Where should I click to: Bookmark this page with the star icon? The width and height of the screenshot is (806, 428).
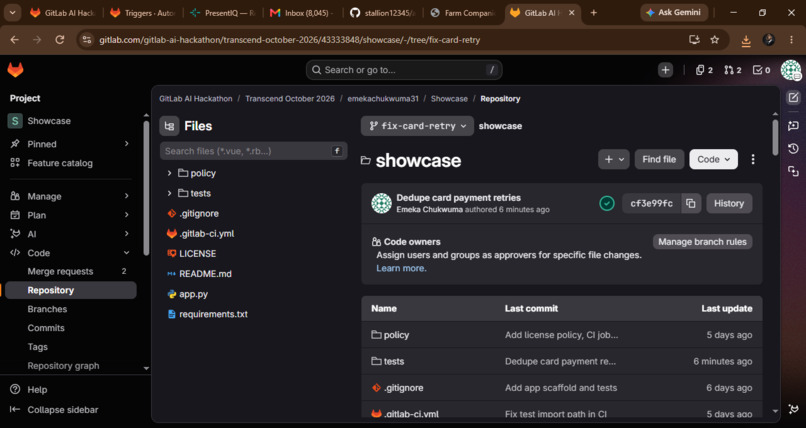click(715, 40)
